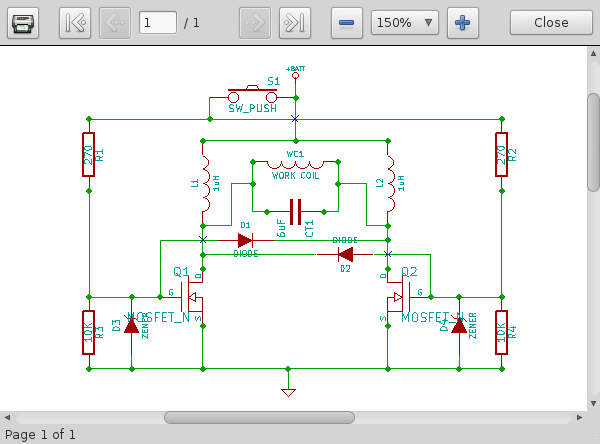
Task: Zoom out with the minus button
Action: (347, 23)
